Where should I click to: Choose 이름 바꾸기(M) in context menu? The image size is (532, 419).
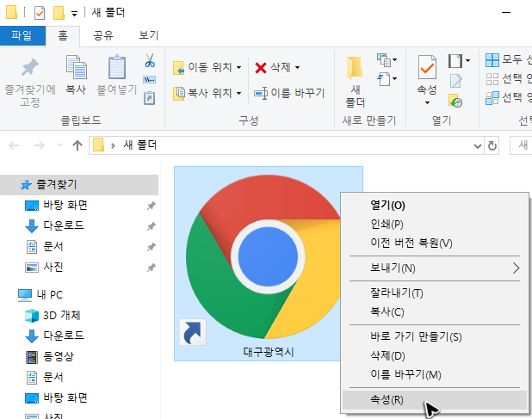pyautogui.click(x=435, y=375)
